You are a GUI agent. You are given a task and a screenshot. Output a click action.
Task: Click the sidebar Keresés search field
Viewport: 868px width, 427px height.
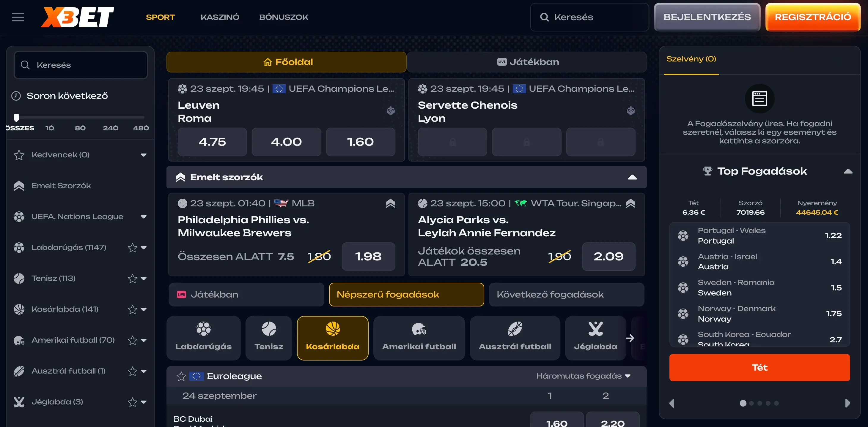click(x=81, y=65)
